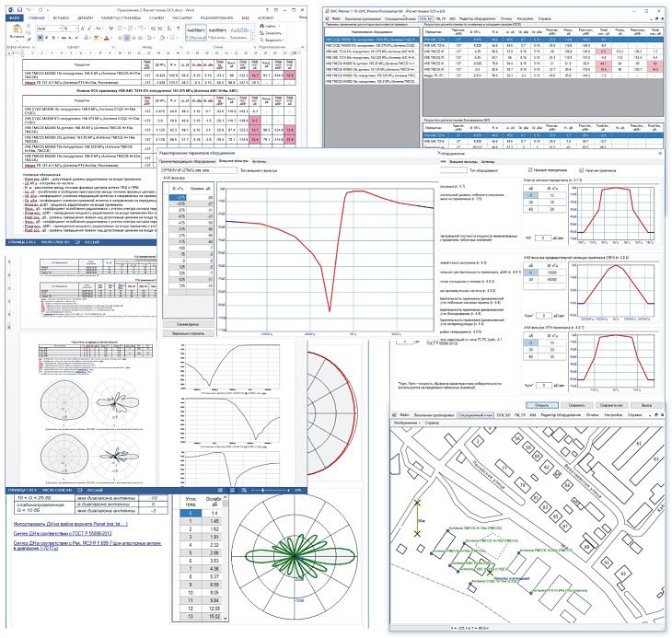Click 'Сохранить как' button in equipment dialog
Screen dimensions: 672x638
[611, 405]
